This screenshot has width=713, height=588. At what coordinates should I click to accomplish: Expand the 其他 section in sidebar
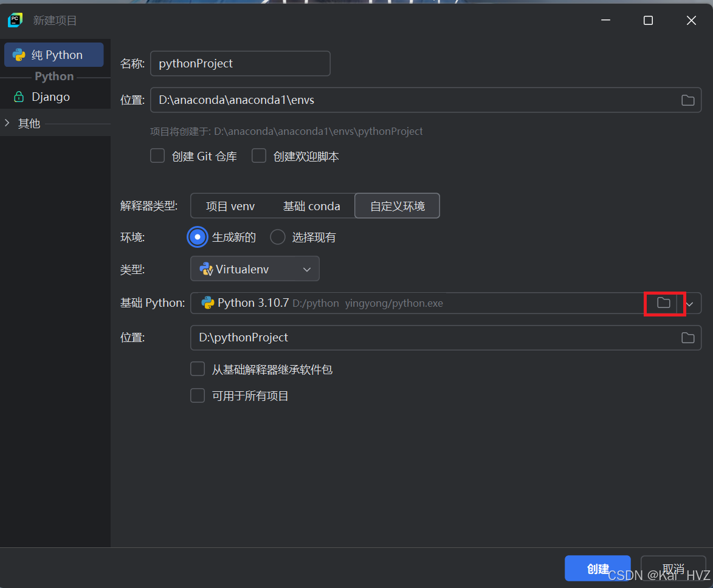tap(7, 123)
